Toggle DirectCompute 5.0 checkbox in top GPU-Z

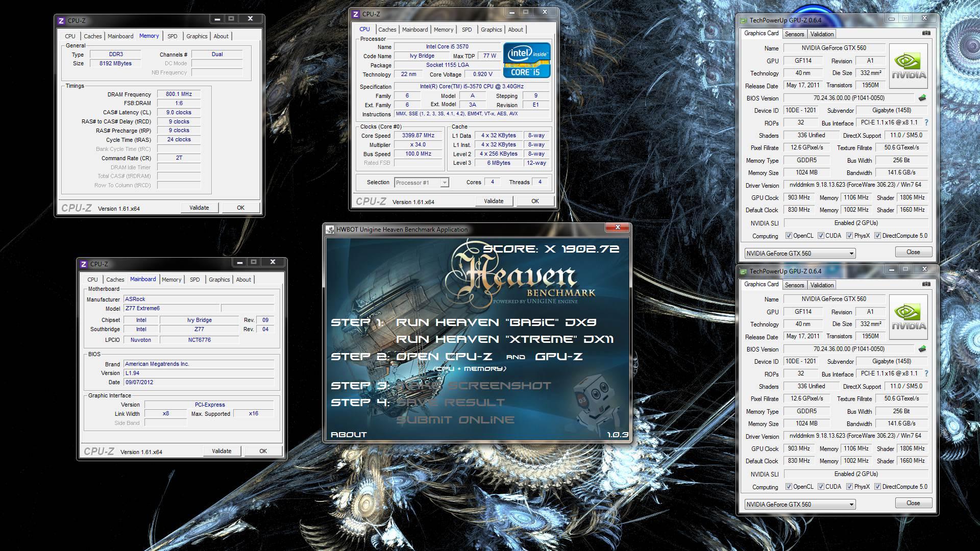(x=877, y=236)
